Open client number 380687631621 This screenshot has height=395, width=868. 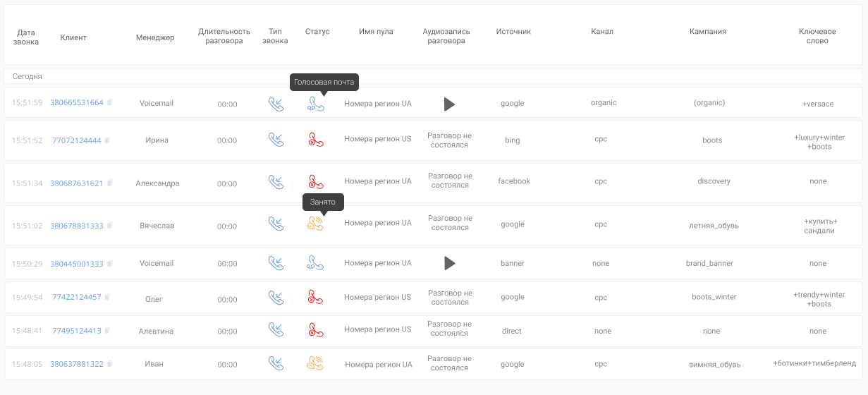click(x=76, y=183)
